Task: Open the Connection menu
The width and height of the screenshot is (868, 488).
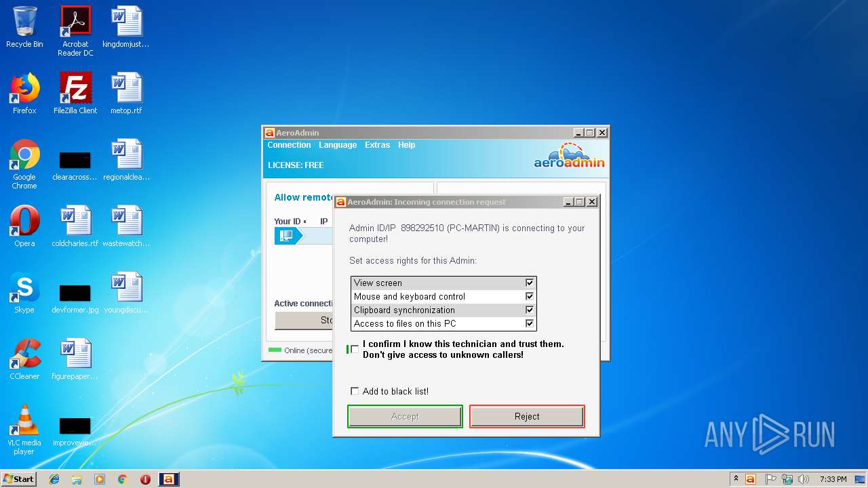Action: click(289, 145)
